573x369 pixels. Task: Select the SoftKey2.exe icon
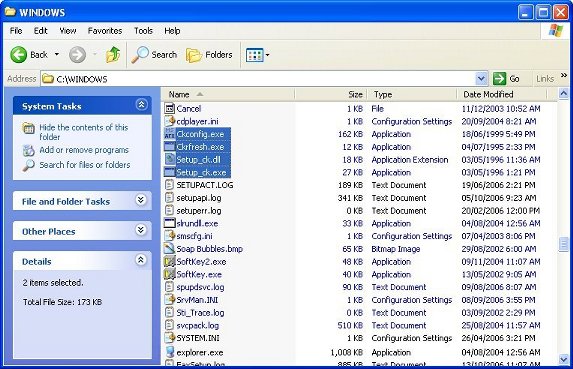(x=170, y=262)
